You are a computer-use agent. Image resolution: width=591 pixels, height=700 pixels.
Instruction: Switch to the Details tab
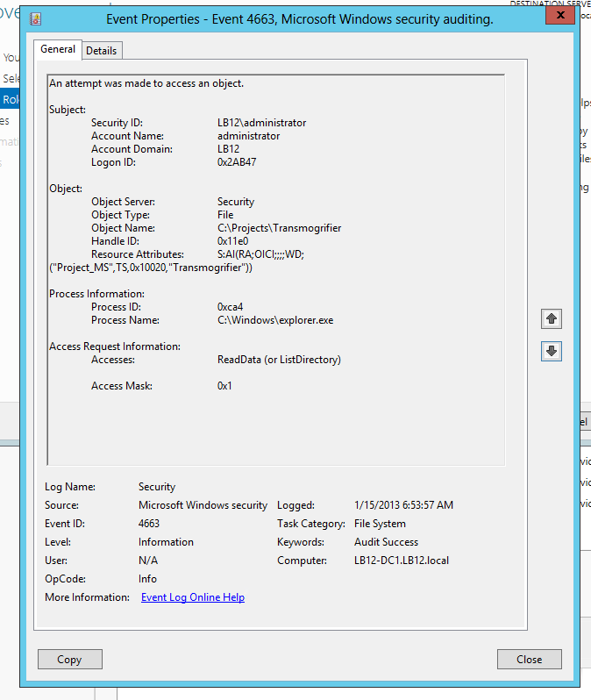tap(101, 51)
